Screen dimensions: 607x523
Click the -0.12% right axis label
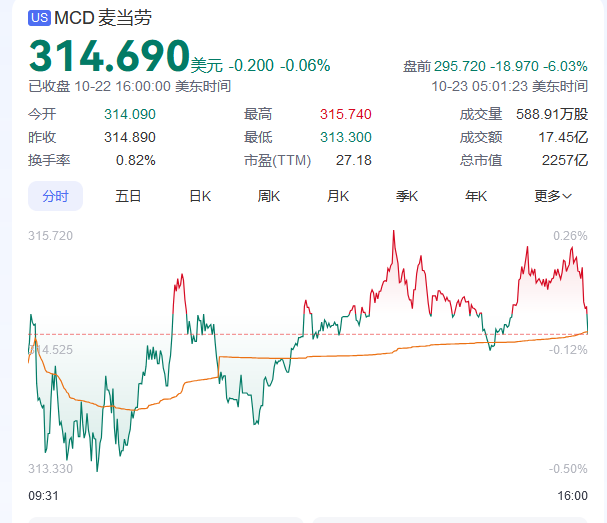[x=568, y=350]
